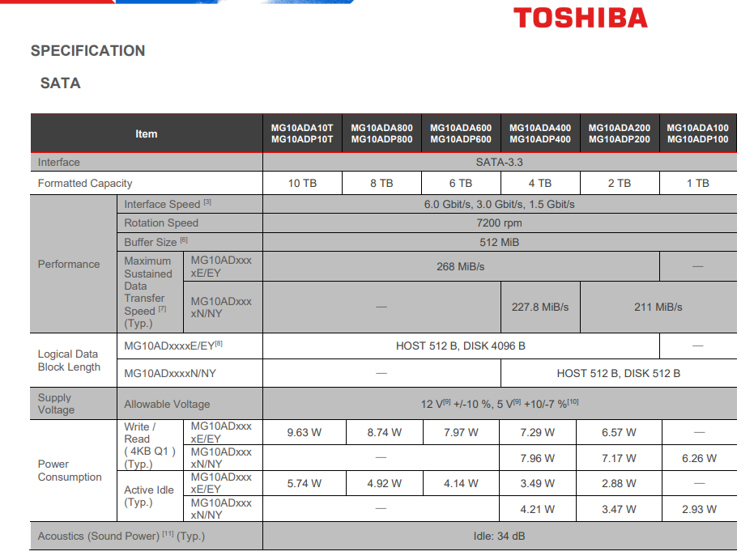Image resolution: width=754 pixels, height=560 pixels.
Task: Click the SATA section heading
Action: 60,83
